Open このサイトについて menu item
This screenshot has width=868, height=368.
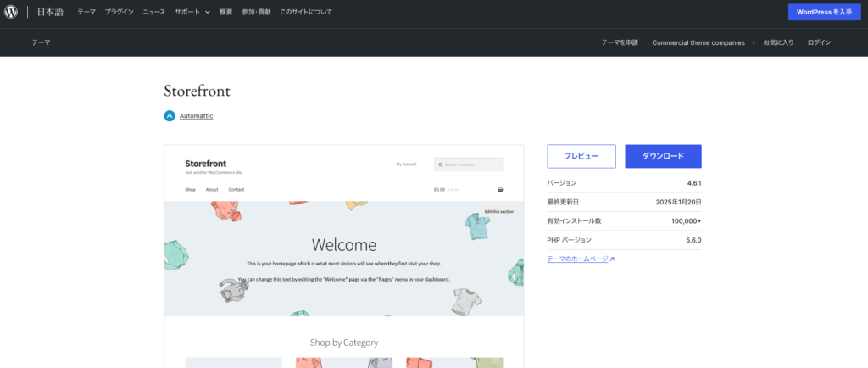(x=306, y=12)
